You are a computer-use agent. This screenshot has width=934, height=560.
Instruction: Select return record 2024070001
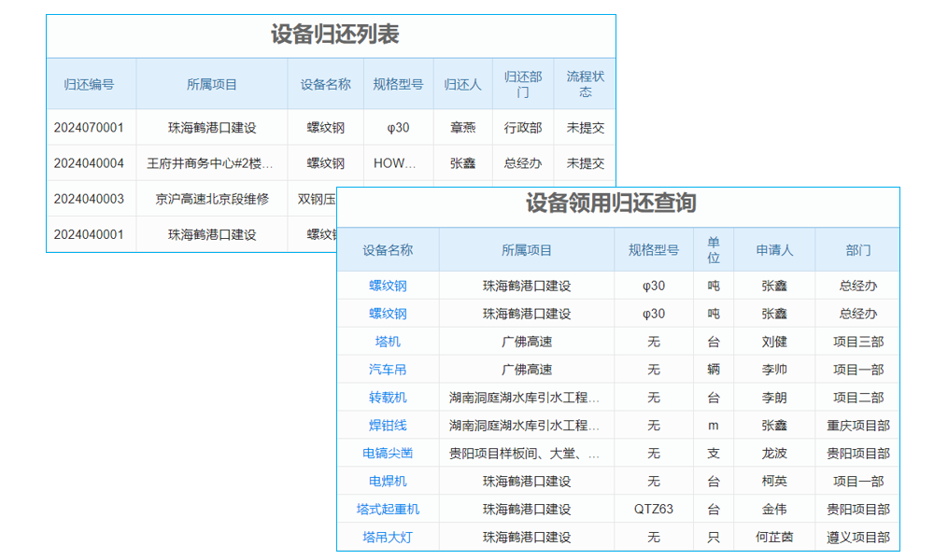[x=90, y=128]
